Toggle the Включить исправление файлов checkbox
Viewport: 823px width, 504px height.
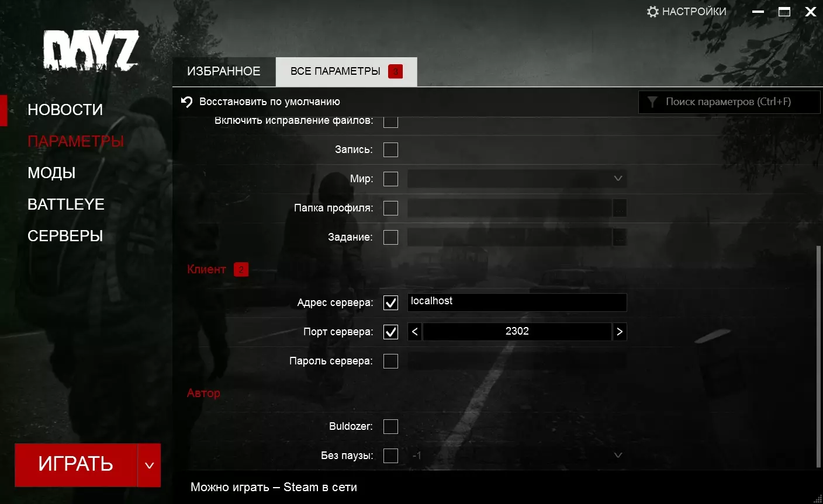click(x=390, y=121)
